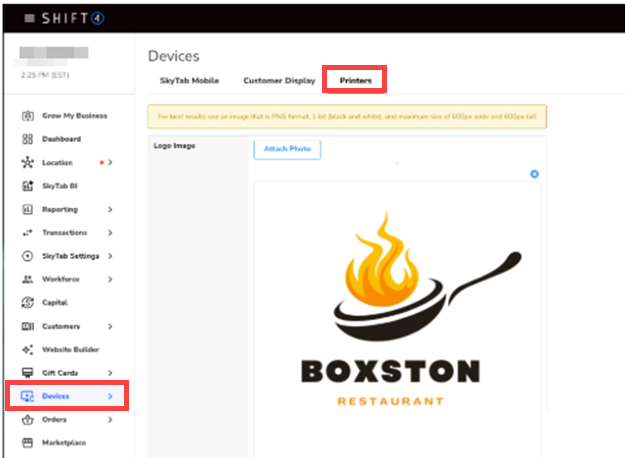Click the Reporting chart icon
This screenshot has height=458, width=625.
(x=28, y=209)
